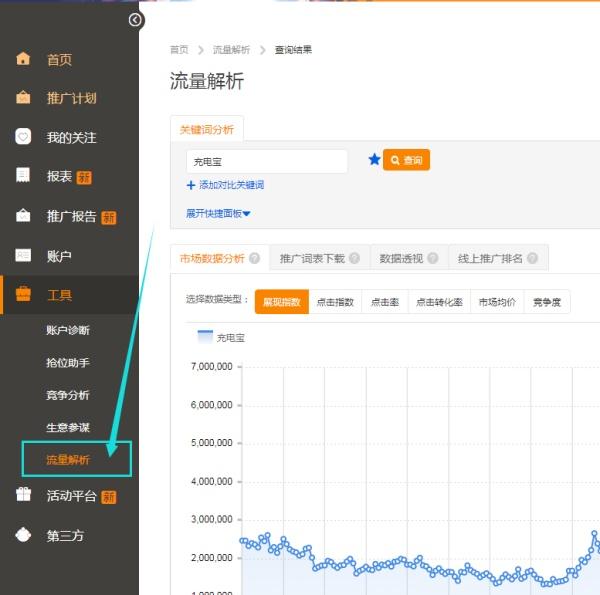This screenshot has width=600, height=595.
Task: Switch to 推广词表下载 tab
Action: click(x=312, y=259)
